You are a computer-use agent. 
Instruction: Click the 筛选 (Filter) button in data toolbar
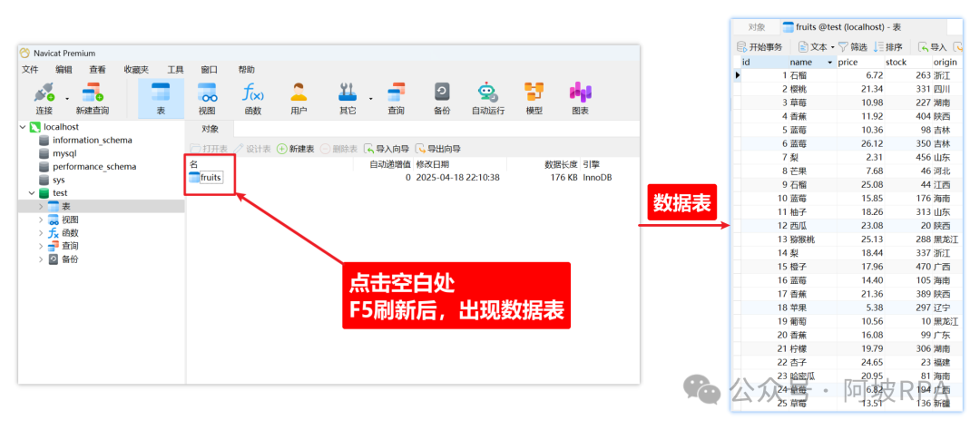(x=852, y=47)
